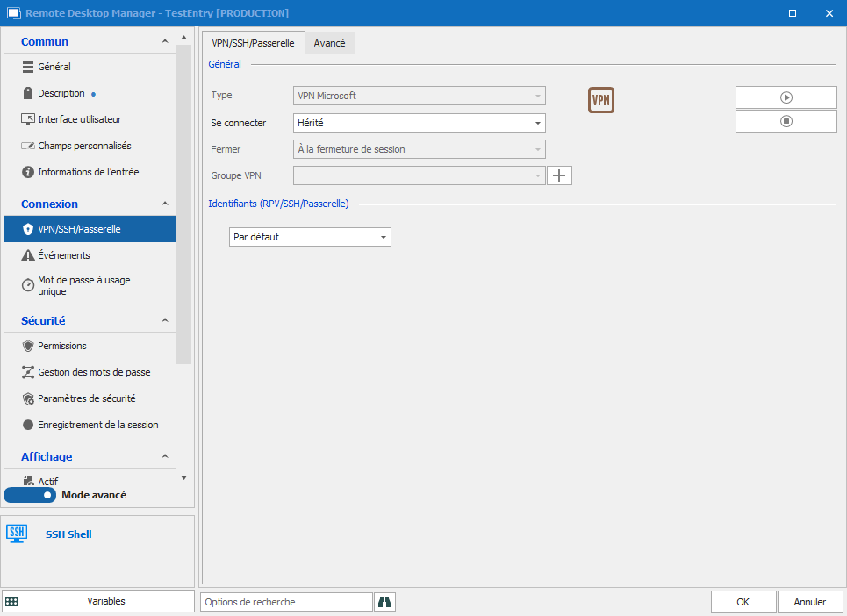Switch to the Avancé tab
The width and height of the screenshot is (847, 616).
tap(329, 43)
